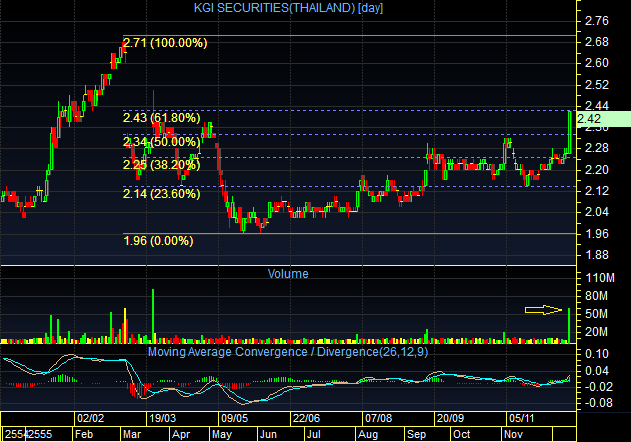Select the 2.71 (100.00%) Fibonacci label
This screenshot has height=442, width=631.
tap(165, 43)
